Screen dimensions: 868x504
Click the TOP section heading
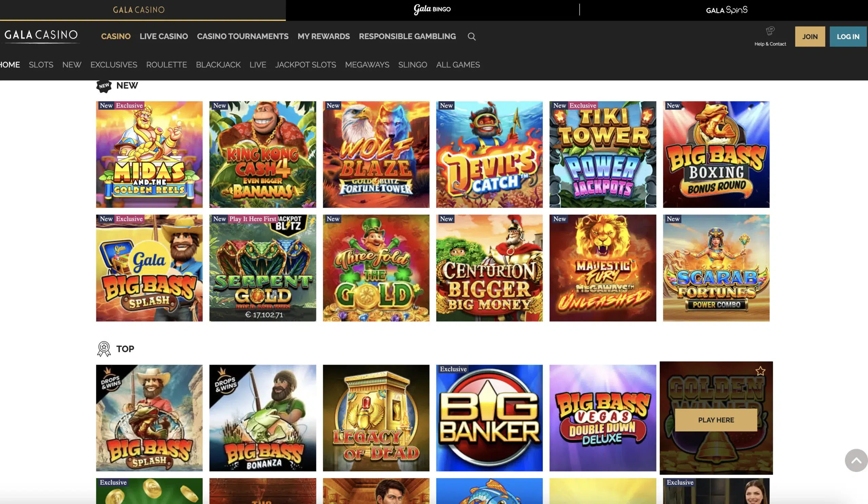(x=125, y=349)
